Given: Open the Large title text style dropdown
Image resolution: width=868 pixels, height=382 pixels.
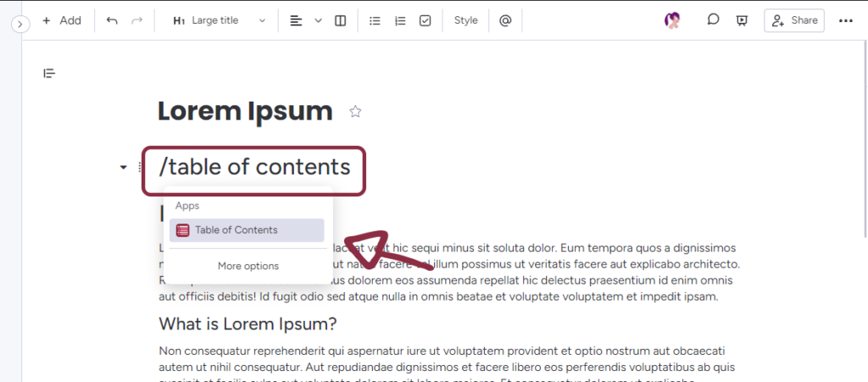Looking at the screenshot, I should pyautogui.click(x=219, y=20).
